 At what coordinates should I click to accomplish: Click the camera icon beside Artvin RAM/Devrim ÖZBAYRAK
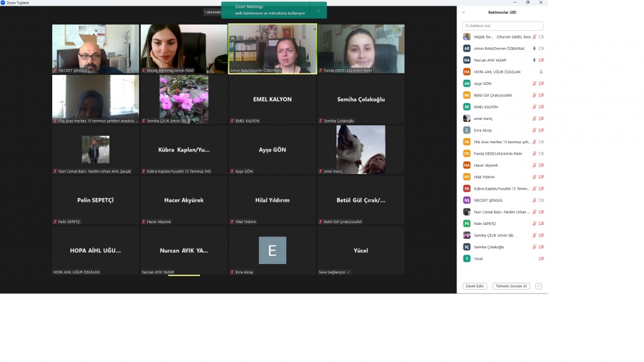(x=541, y=48)
